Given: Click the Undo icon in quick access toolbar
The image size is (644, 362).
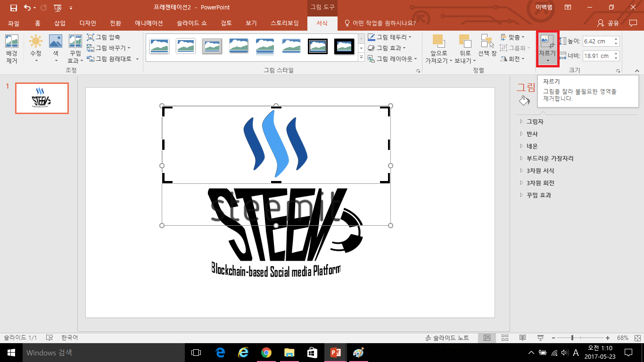Looking at the screenshot, I should pos(27,8).
